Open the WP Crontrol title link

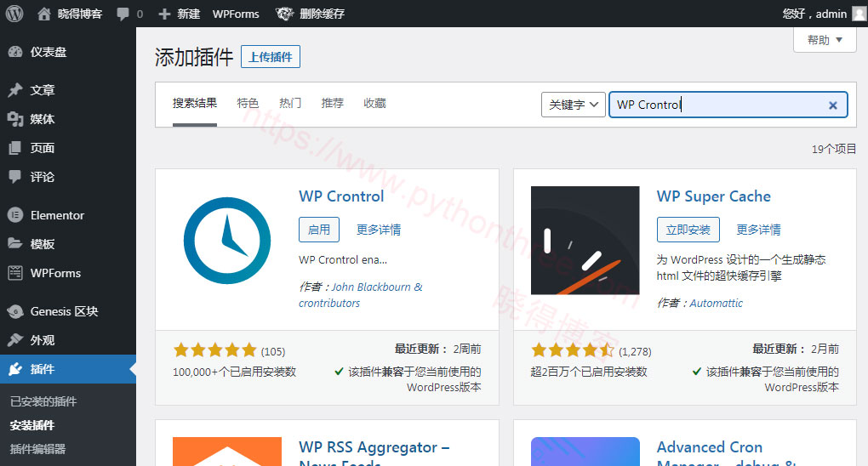[x=341, y=196]
